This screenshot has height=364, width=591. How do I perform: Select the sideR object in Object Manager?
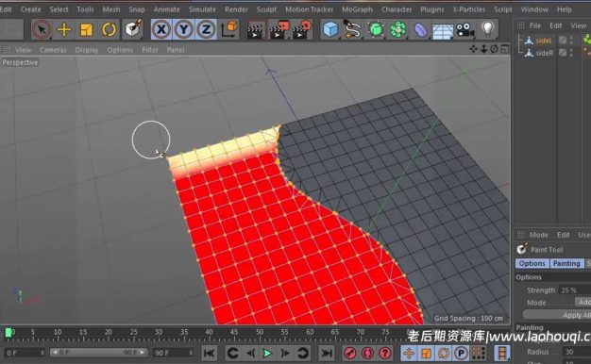point(544,53)
